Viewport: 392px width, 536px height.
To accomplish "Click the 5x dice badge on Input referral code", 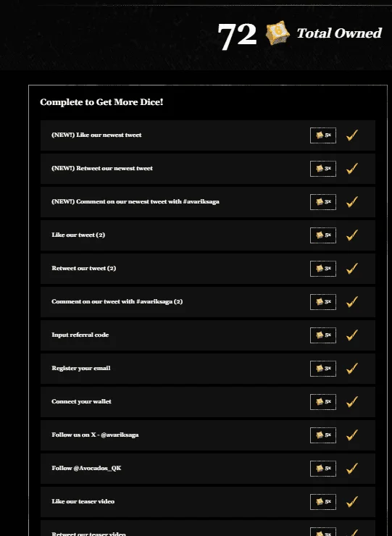I will tap(323, 335).
